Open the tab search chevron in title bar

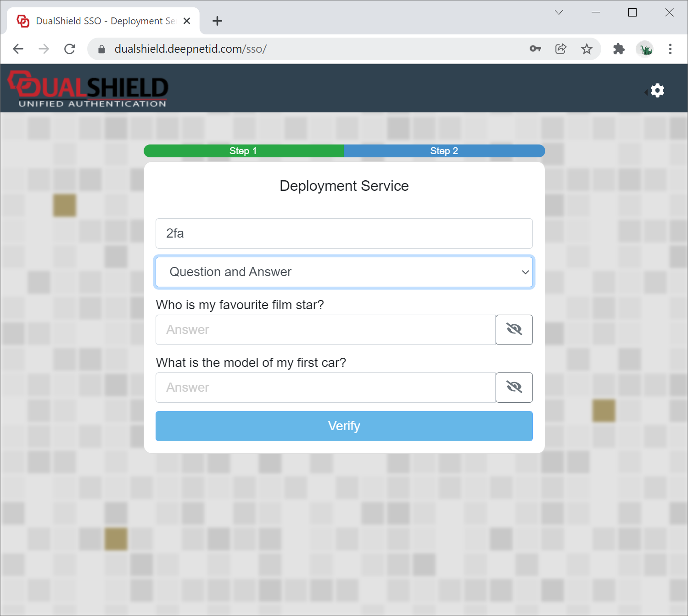tap(559, 12)
